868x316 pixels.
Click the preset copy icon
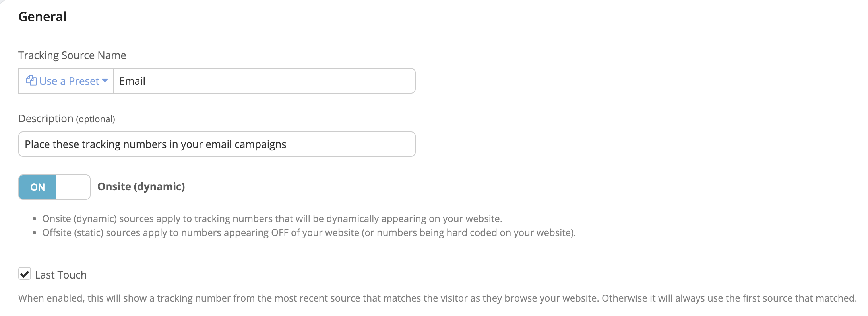click(31, 80)
